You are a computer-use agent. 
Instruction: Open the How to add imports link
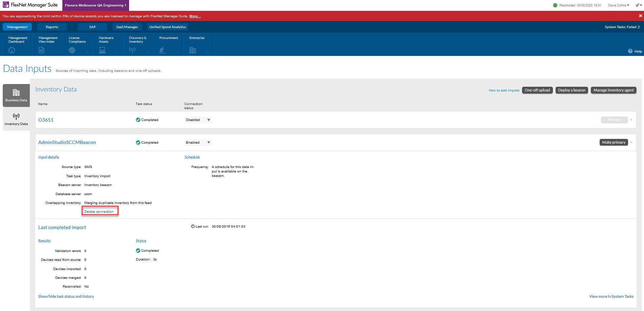pyautogui.click(x=504, y=90)
